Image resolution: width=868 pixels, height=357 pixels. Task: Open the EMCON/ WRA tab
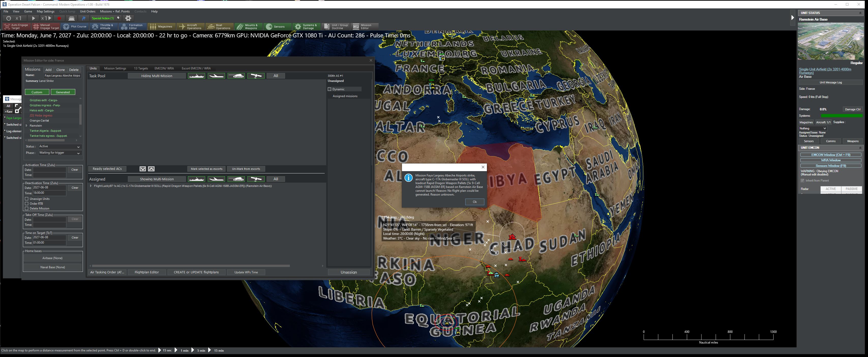pos(164,68)
